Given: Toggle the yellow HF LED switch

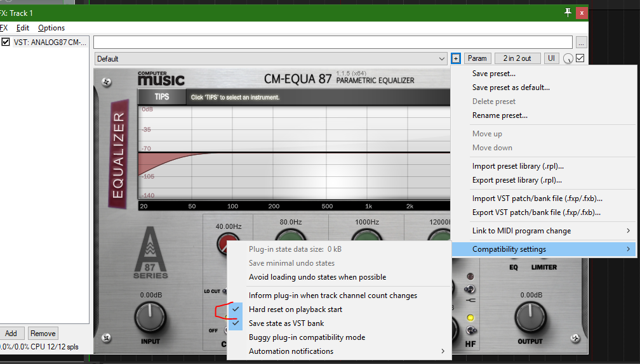Looking at the screenshot, I should point(470,318).
